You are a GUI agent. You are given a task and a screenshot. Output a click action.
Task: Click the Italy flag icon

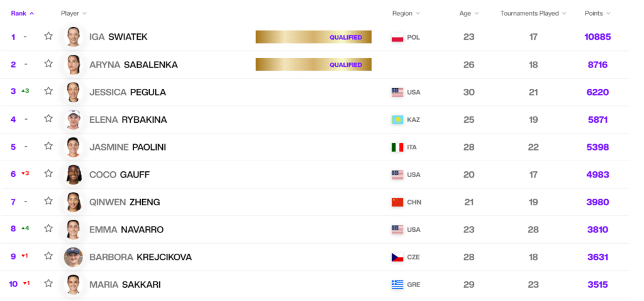click(x=397, y=147)
